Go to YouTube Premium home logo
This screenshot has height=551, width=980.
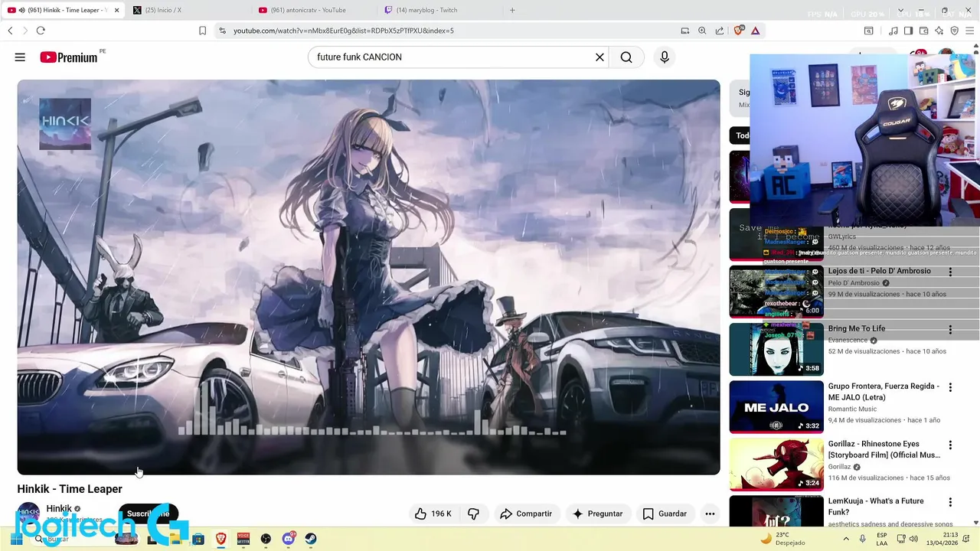(x=69, y=57)
